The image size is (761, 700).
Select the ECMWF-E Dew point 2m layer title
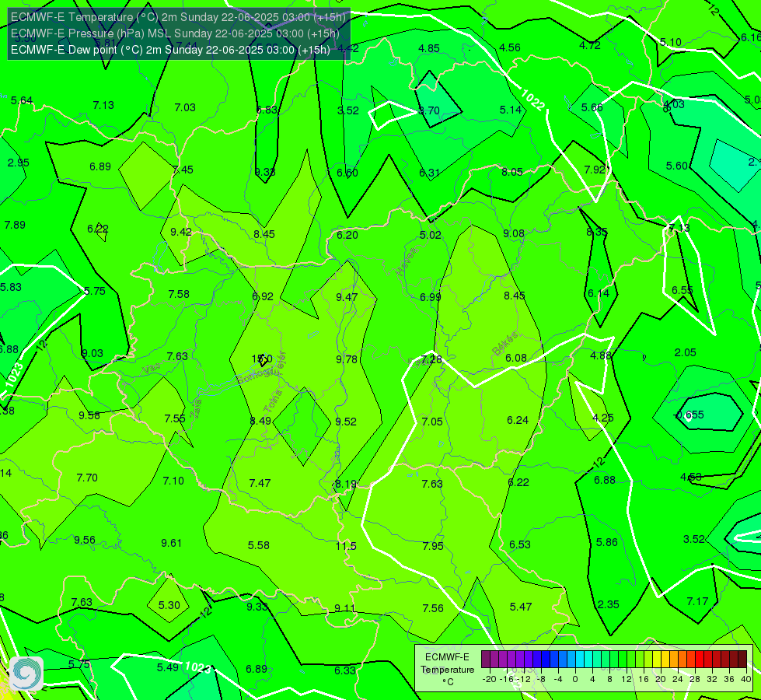coord(170,50)
